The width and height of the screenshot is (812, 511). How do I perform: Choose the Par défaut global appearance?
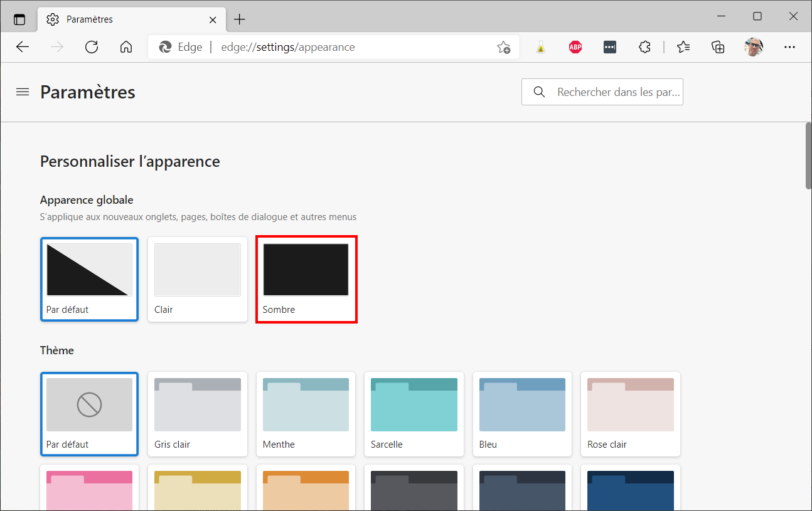pos(89,279)
